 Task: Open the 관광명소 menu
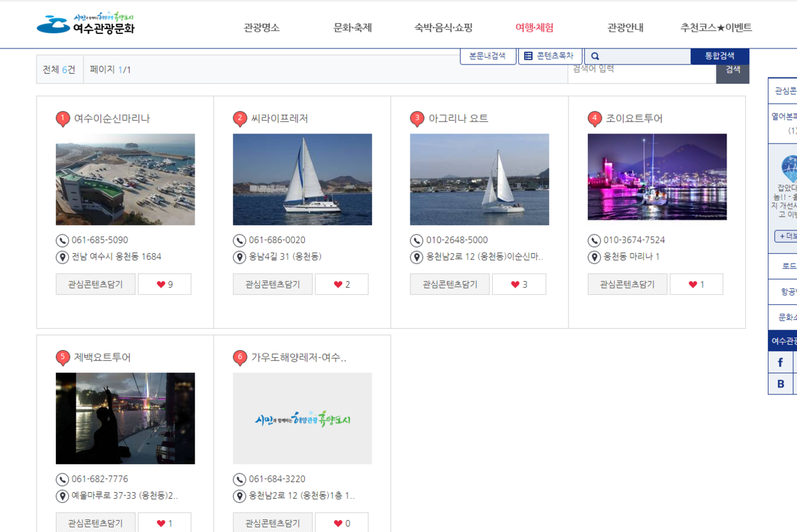tap(261, 28)
